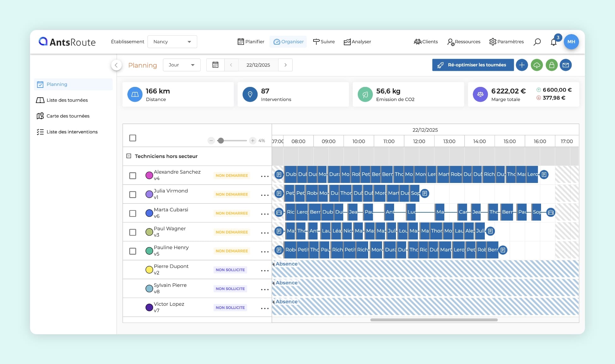Click the envelope send icon
Screen dimensions: 615x364
tap(566, 65)
